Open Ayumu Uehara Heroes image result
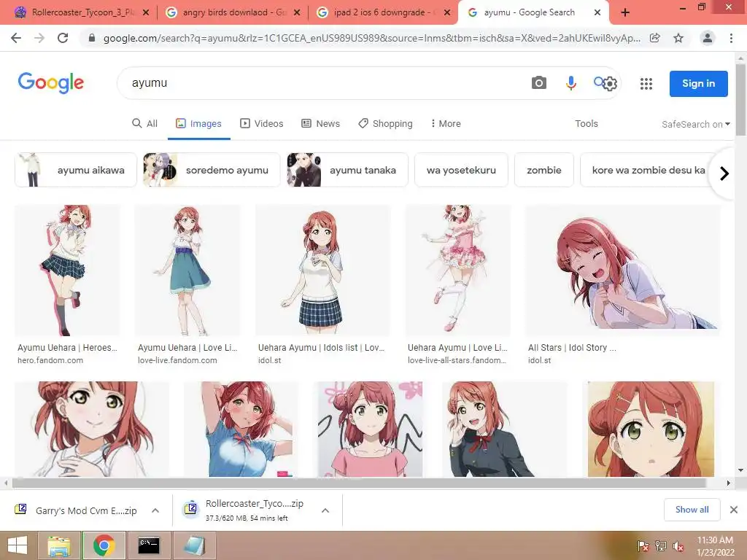Image resolution: width=747 pixels, height=560 pixels. (67, 271)
